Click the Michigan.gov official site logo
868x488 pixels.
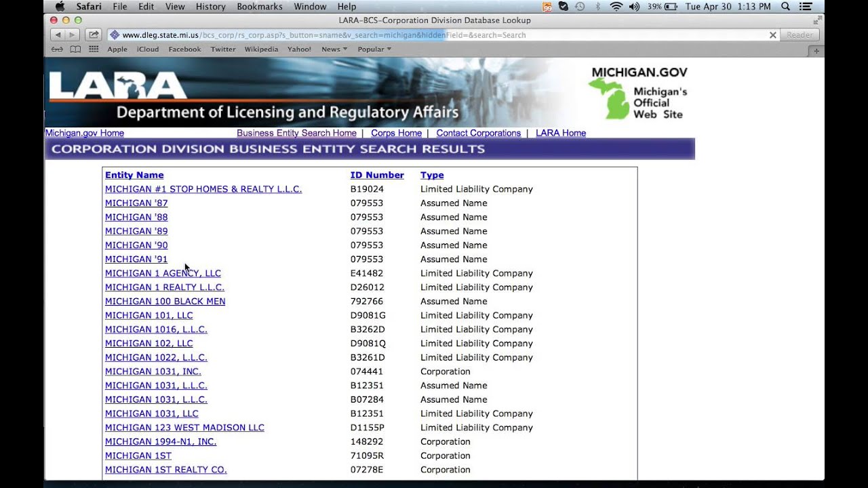click(x=638, y=93)
